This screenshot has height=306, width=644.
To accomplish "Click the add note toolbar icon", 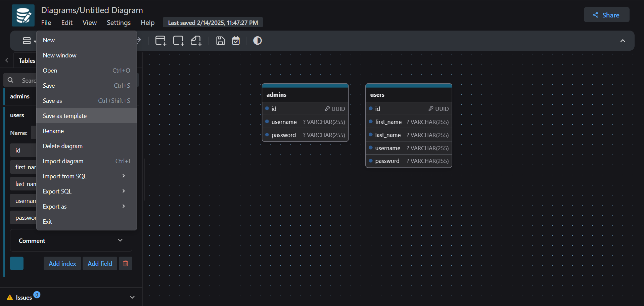I will click(196, 41).
